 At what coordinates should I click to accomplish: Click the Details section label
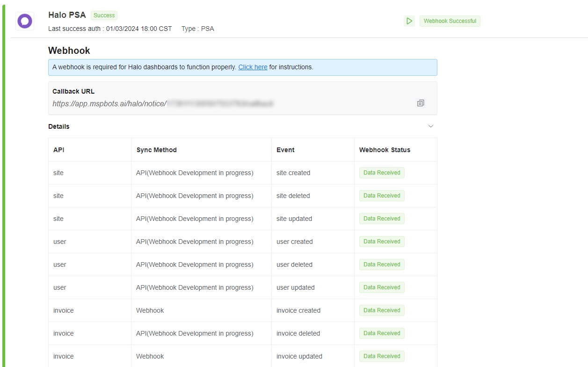[x=59, y=126]
